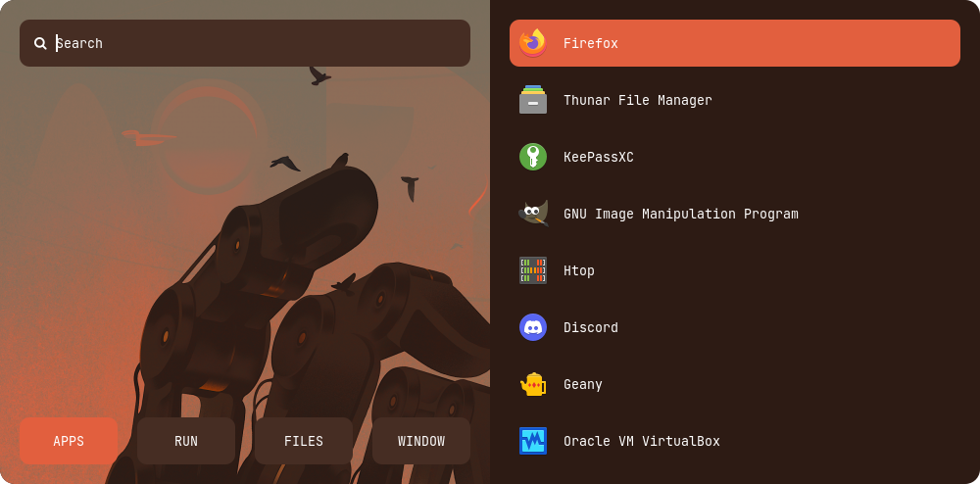Click the Firefox browser icon
This screenshot has width=980, height=484.
click(533, 43)
